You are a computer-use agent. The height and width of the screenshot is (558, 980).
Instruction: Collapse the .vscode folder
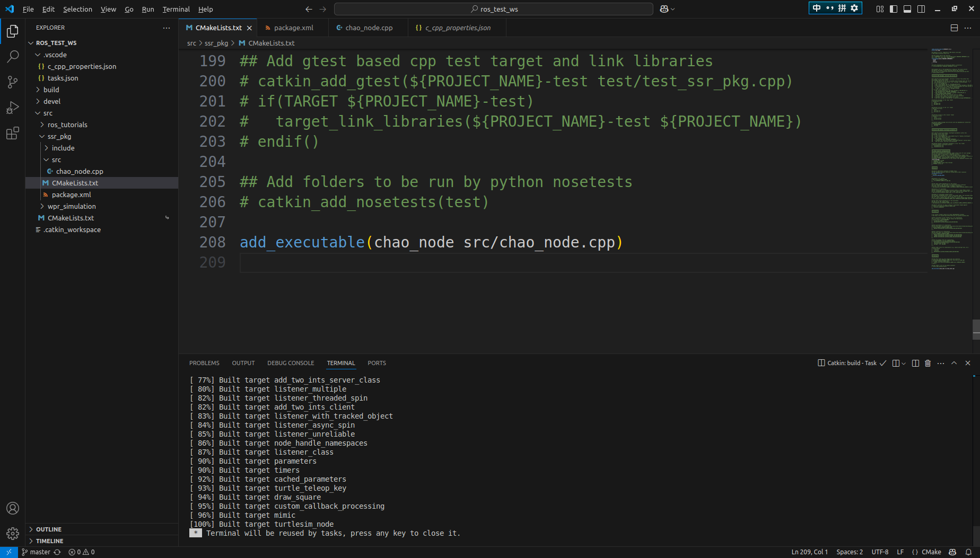coord(55,55)
